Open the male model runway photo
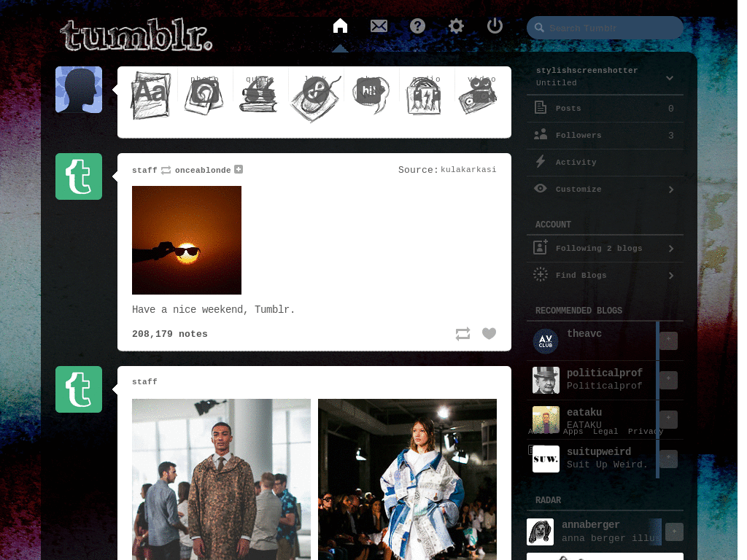The width and height of the screenshot is (747, 560). (221, 479)
